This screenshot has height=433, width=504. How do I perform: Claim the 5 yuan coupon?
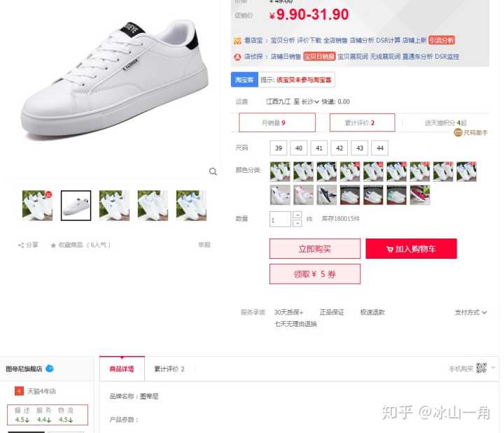click(x=315, y=274)
